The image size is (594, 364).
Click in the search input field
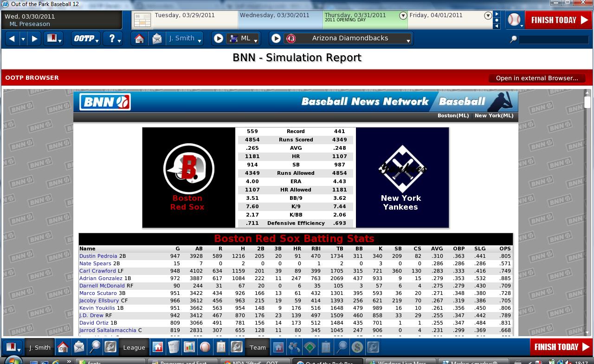(552, 39)
